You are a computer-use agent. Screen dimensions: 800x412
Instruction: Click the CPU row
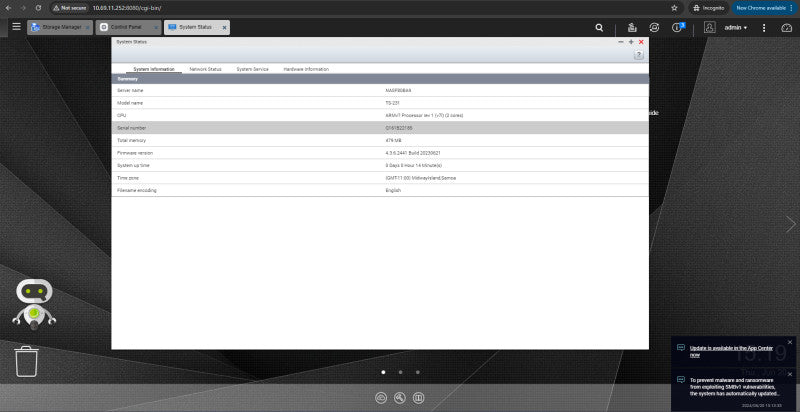coord(380,115)
